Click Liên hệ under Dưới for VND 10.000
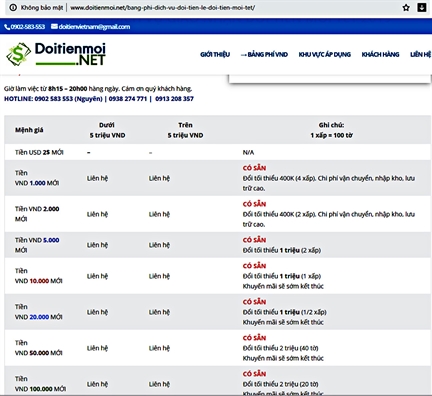This screenshot has height=396, width=432. [97, 276]
